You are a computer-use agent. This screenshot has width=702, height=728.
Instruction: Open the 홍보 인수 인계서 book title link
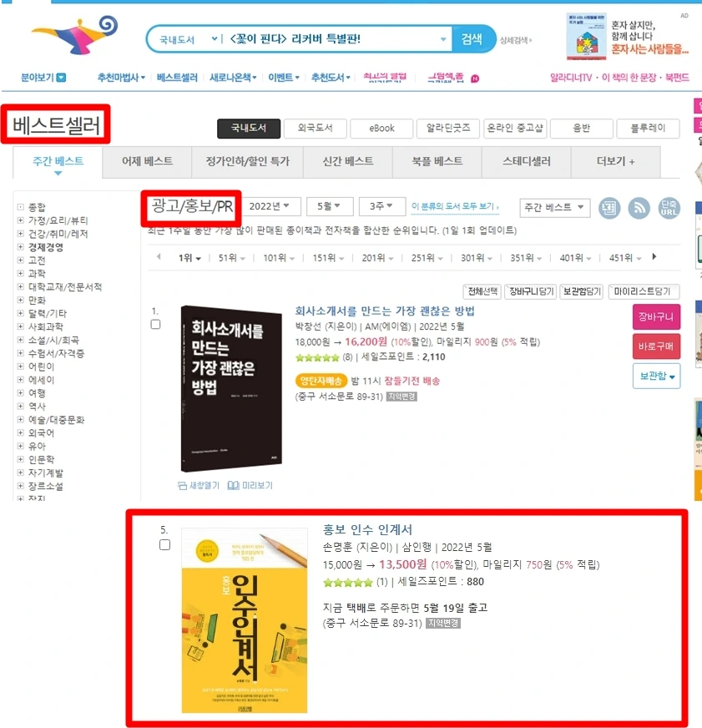tap(367, 529)
